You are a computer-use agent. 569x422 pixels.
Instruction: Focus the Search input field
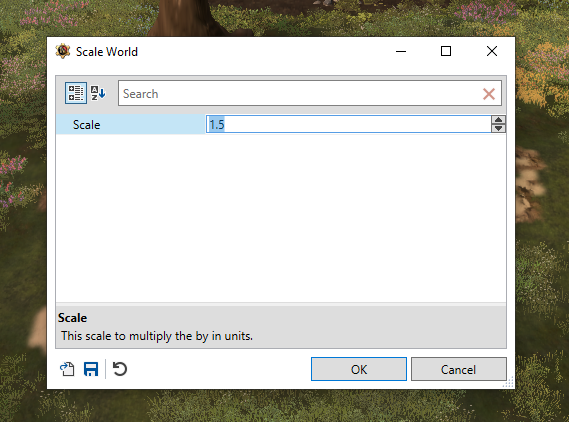300,94
